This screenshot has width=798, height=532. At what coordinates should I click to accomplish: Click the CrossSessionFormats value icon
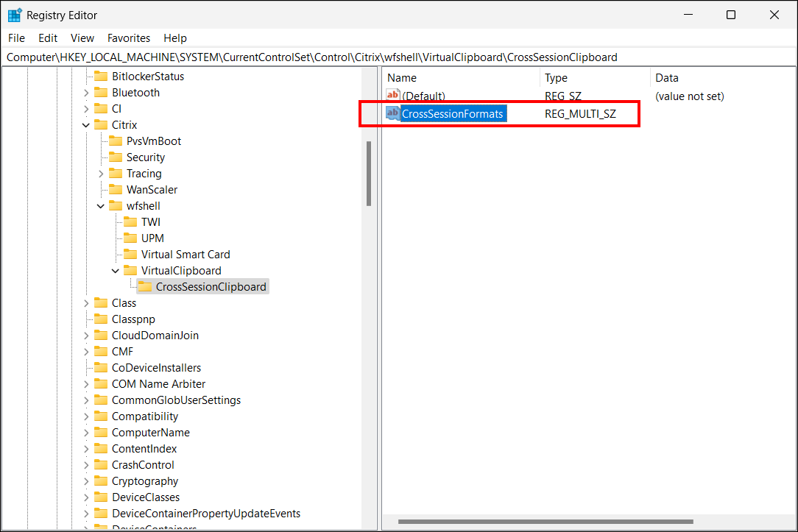(393, 113)
